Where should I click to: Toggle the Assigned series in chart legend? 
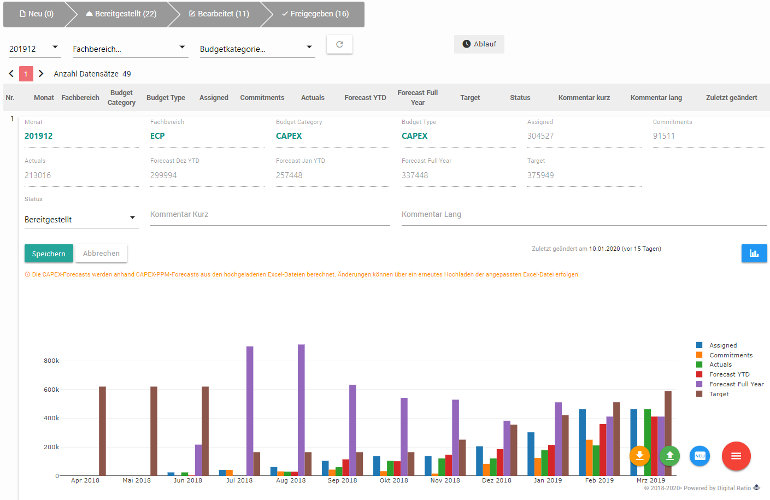click(722, 345)
